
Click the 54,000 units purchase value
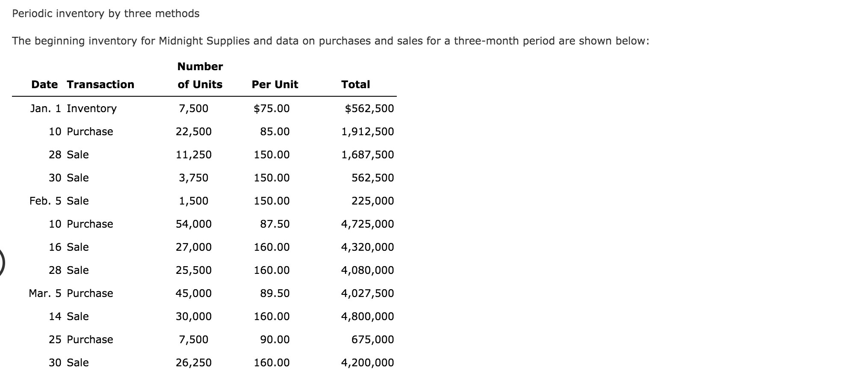coord(193,224)
